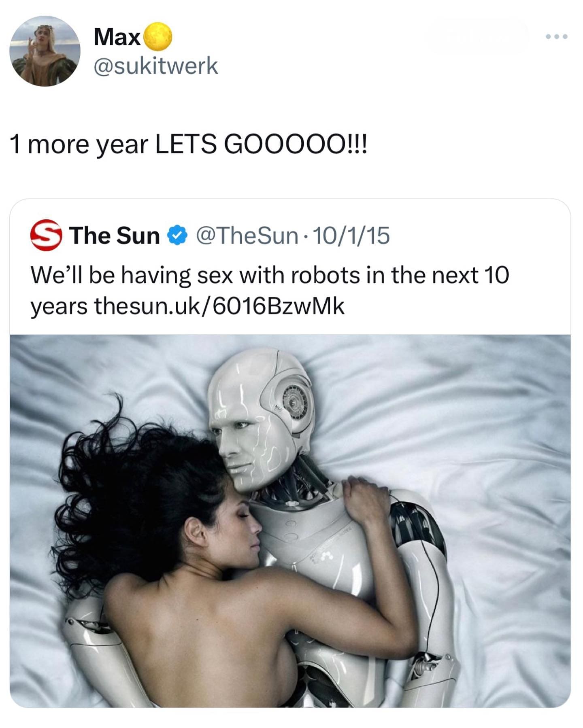
Task: Click the word GOOOOO!!! in the tweet
Action: [296, 144]
